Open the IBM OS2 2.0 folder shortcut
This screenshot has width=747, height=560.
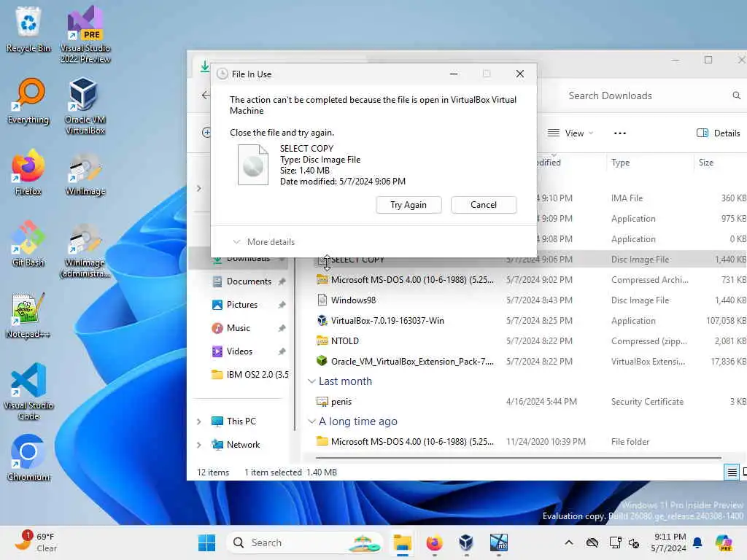(x=249, y=375)
